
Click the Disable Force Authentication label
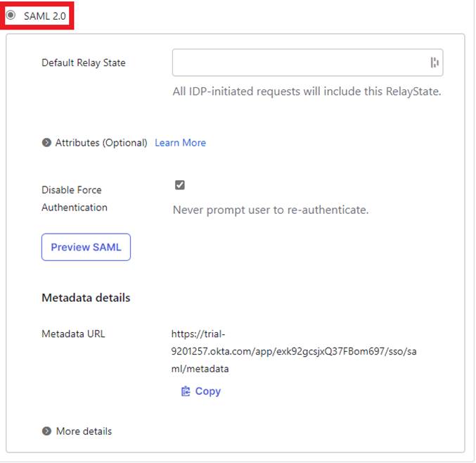coord(72,198)
